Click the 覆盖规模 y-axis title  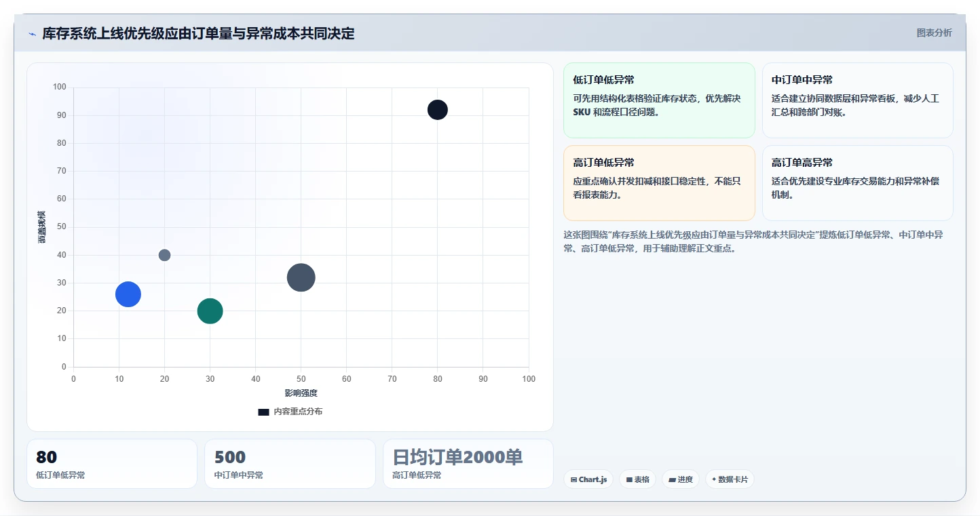[x=42, y=227]
